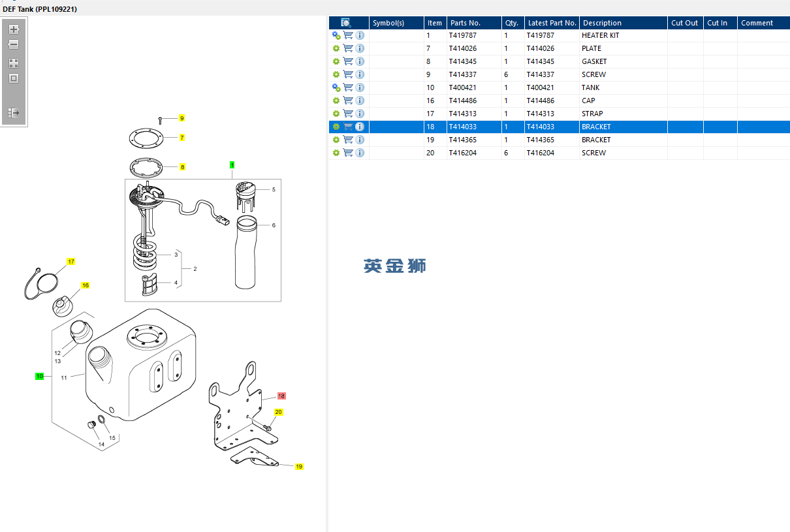Click the Description column header
The width and height of the screenshot is (790, 532).
624,23
